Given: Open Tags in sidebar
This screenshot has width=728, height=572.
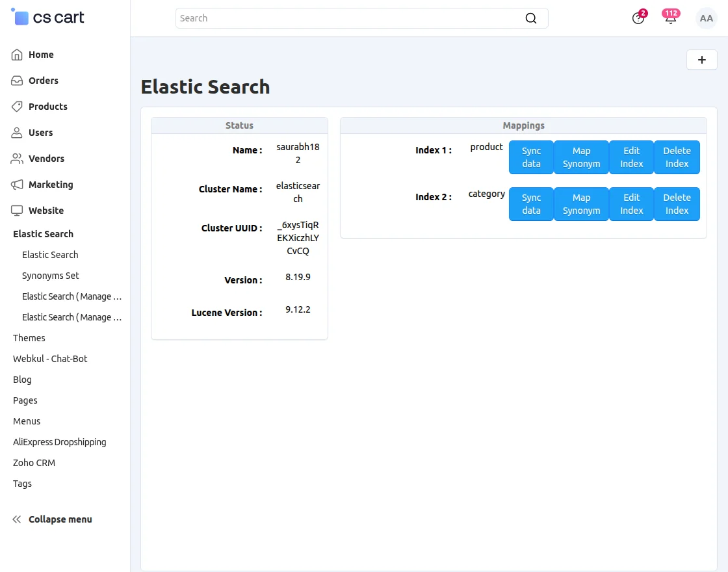Looking at the screenshot, I should pyautogui.click(x=22, y=484).
